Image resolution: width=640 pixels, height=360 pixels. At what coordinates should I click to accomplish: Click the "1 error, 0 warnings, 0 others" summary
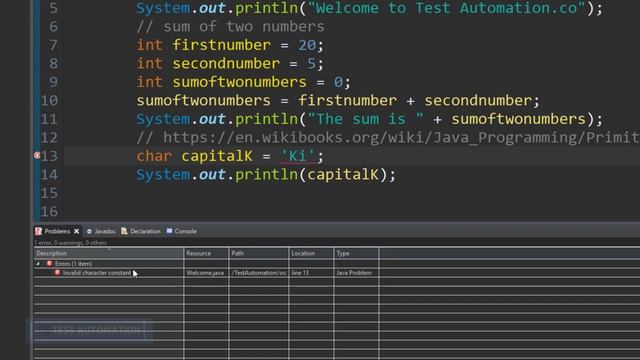tap(71, 243)
